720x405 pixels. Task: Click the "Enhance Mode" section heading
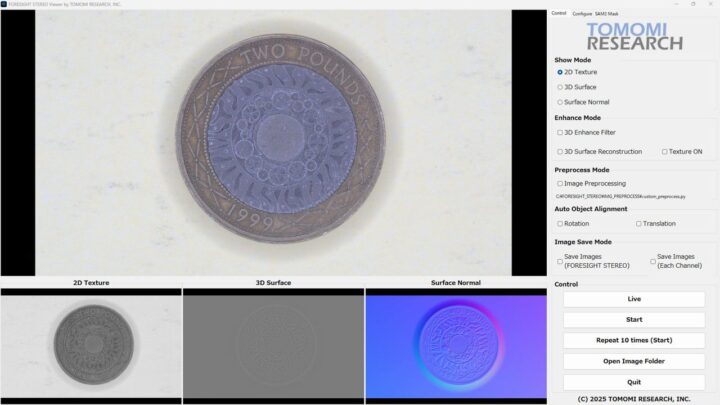577,118
